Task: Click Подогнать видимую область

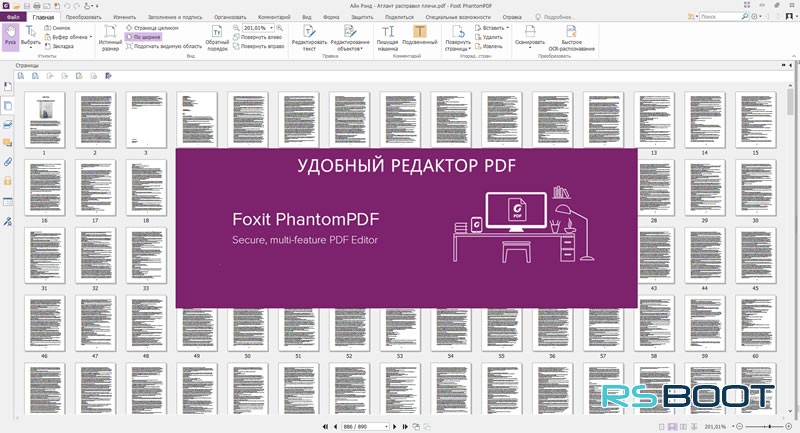Action: [x=164, y=46]
